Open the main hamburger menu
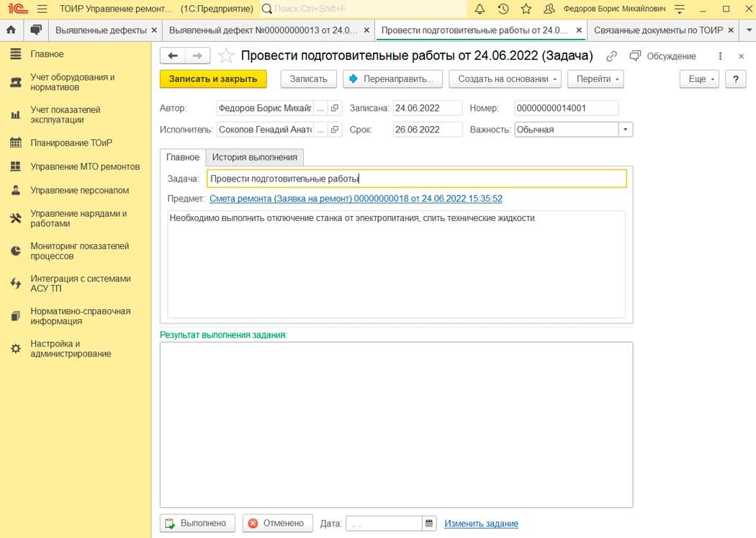 click(42, 9)
